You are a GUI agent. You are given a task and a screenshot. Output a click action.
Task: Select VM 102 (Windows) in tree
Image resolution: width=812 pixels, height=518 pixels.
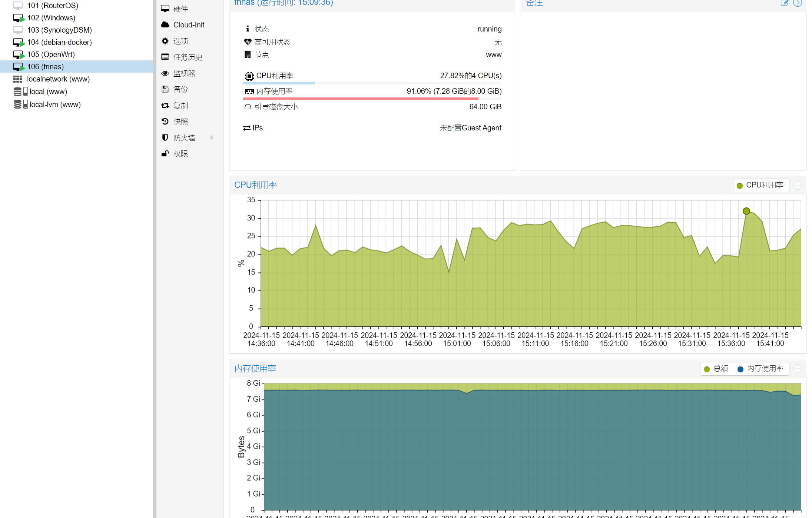click(x=51, y=18)
